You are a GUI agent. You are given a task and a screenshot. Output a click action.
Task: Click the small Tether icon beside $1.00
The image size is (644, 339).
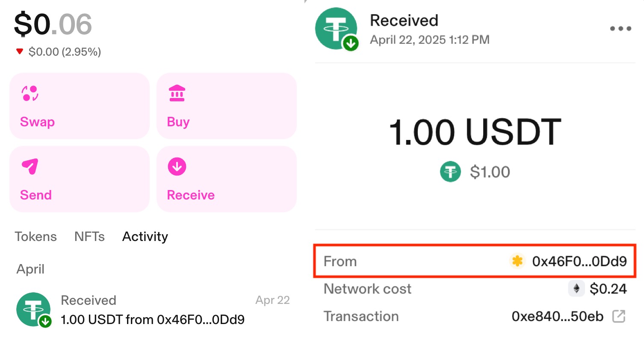[450, 172]
